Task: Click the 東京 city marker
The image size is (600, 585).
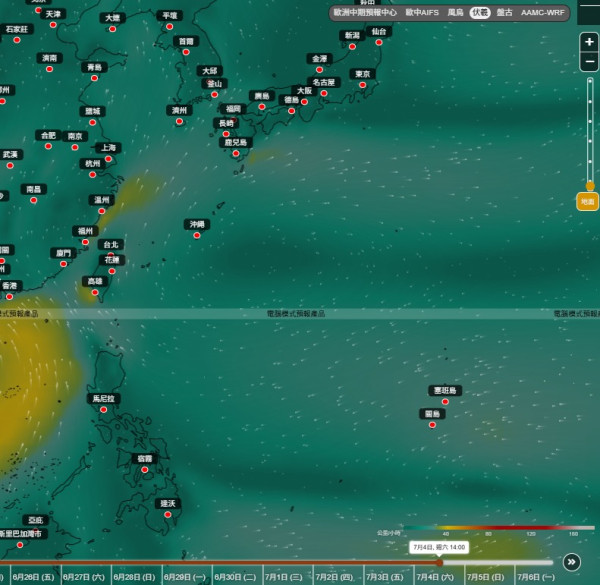Action: 362,85
